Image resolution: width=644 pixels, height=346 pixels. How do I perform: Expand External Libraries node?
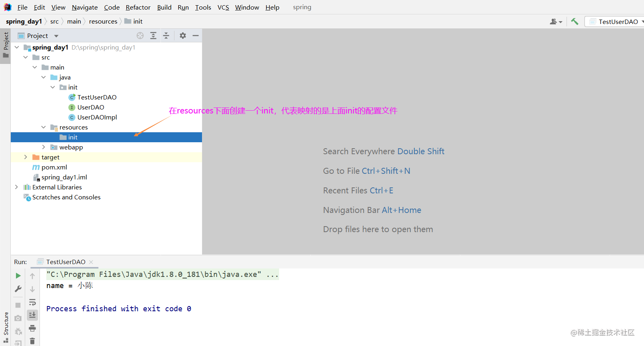(16, 187)
